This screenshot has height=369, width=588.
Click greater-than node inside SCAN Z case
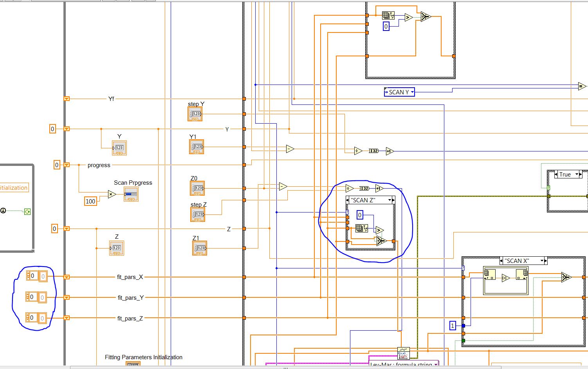point(379,230)
